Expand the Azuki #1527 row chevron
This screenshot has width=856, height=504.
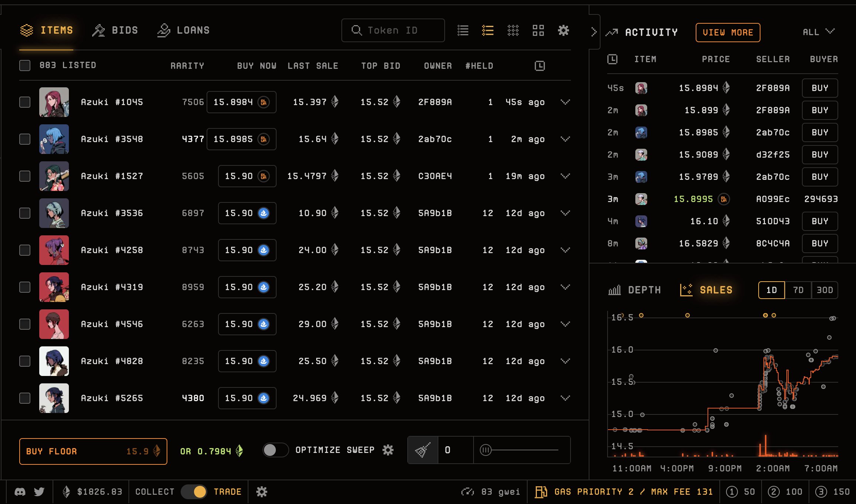(x=565, y=176)
